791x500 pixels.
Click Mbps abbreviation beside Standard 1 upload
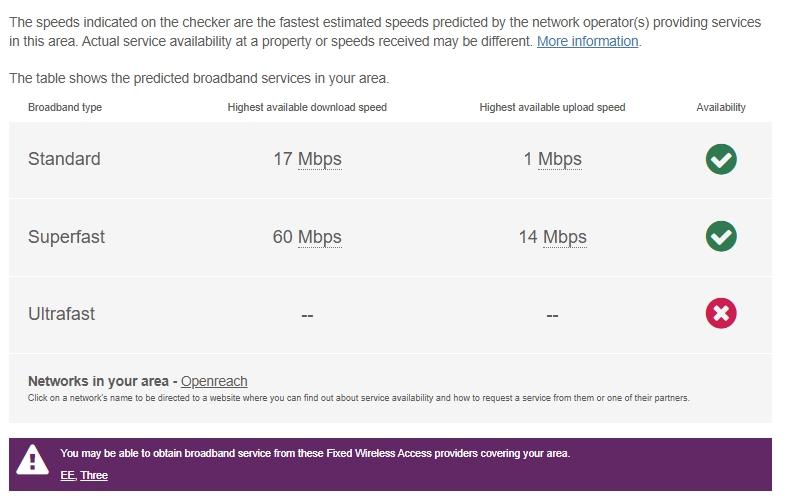560,159
